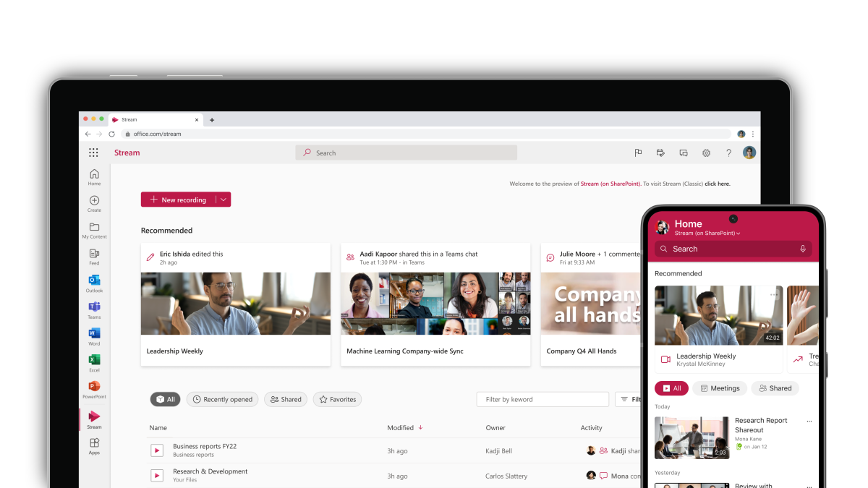The height and width of the screenshot is (488, 868).
Task: Toggle the Shared filter chip
Action: 285,399
